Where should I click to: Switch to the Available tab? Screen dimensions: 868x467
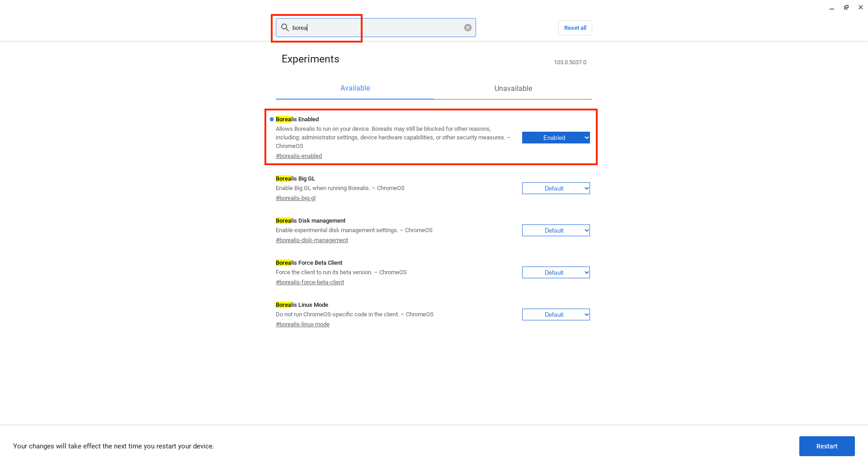[x=355, y=88]
